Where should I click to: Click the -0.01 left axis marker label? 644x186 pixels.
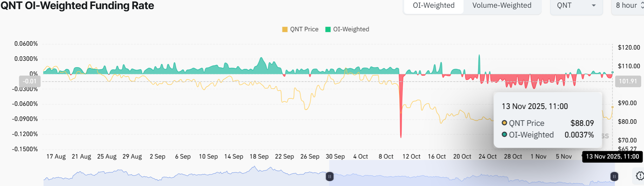click(29, 82)
